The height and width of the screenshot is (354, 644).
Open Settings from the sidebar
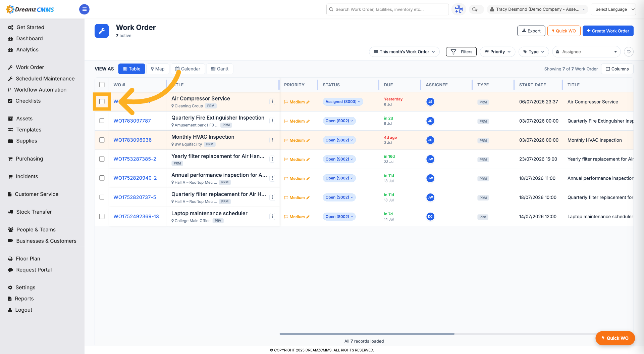pos(25,287)
